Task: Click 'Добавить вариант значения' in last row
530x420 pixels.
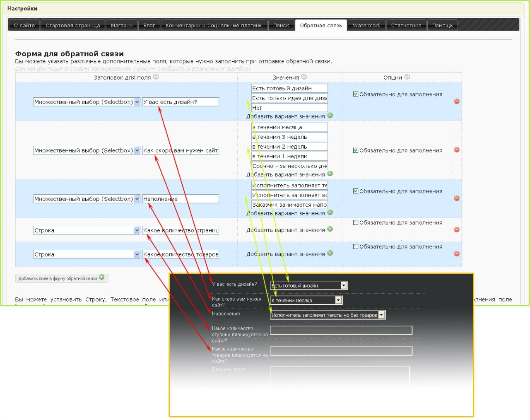Action: [330, 253]
